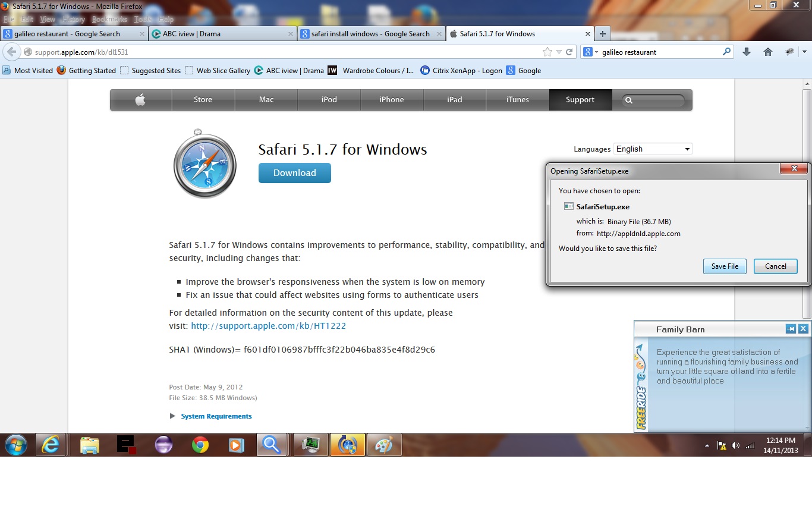Launch Google Chrome from the taskbar
Viewport: 812px width, 528px height.
tap(200, 445)
